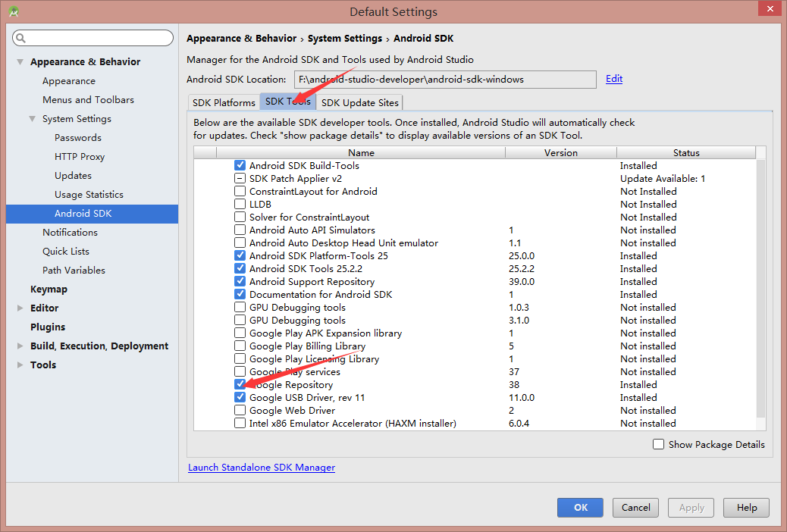Select Appearance in settings tree
Image resolution: width=787 pixels, height=532 pixels.
coord(69,81)
